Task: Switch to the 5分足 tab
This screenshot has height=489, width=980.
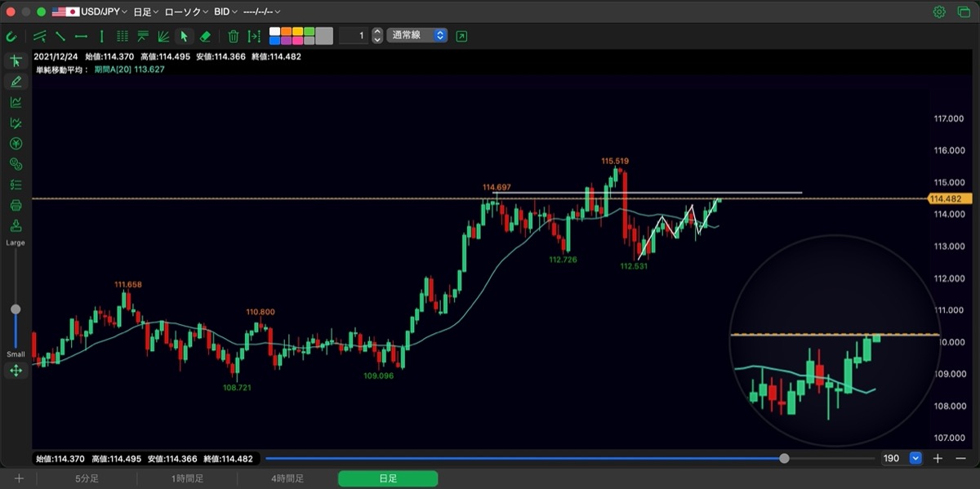Action: coord(87,479)
